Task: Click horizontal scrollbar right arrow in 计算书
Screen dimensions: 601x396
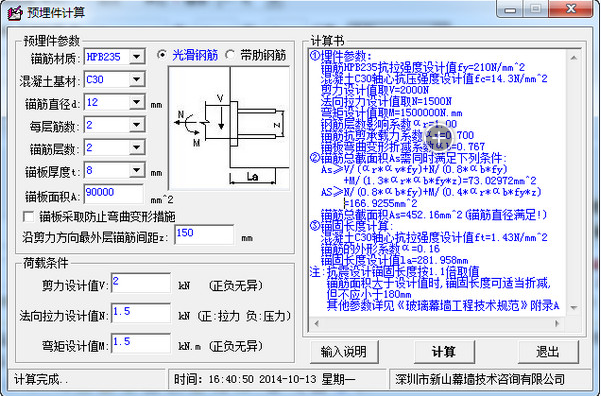Action: pos(557,324)
